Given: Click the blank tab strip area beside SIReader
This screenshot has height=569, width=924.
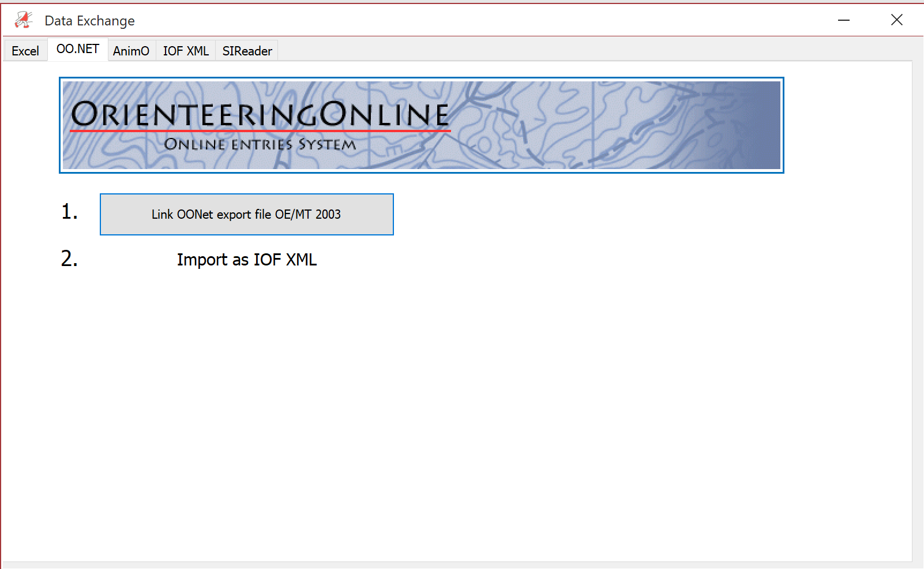Looking at the screenshot, I should (594, 51).
